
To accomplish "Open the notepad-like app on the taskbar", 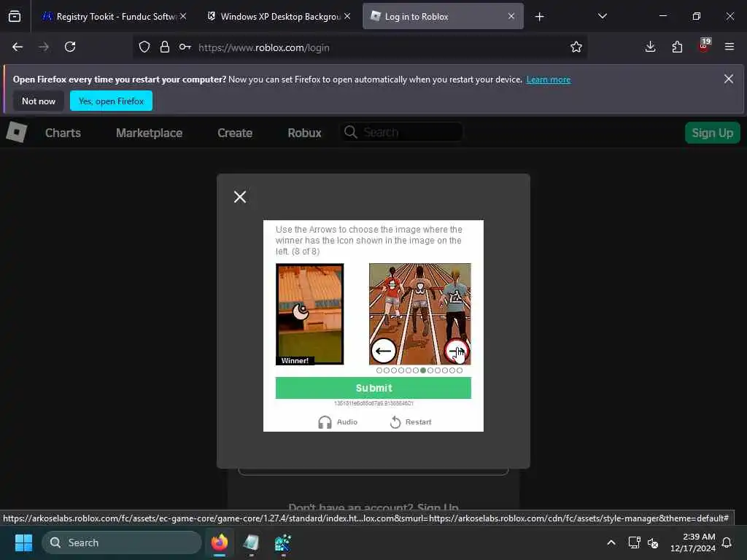I will (x=251, y=542).
